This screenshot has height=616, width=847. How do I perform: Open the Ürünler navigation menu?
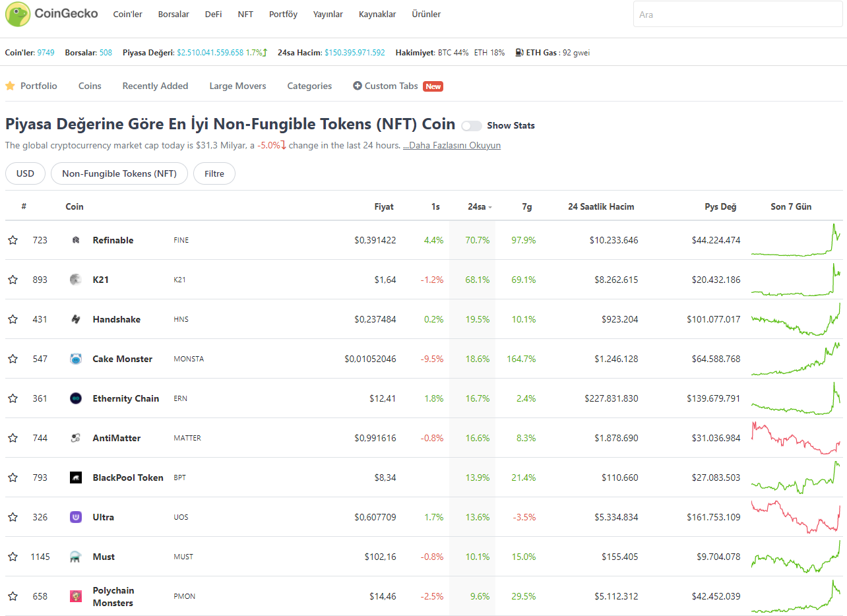426,14
